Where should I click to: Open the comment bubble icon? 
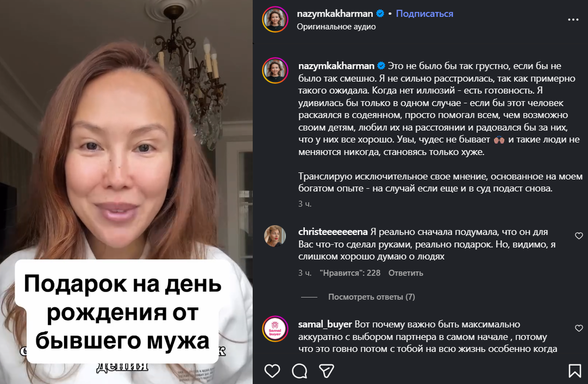click(299, 371)
